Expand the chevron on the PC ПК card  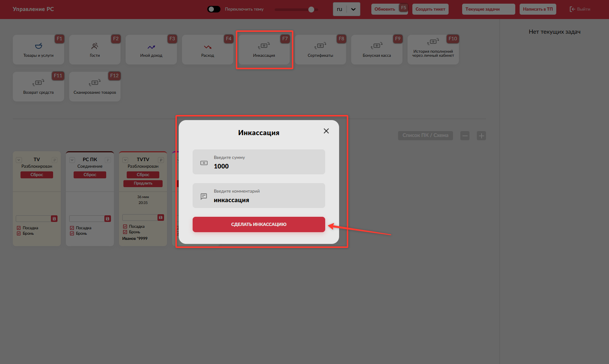pos(72,160)
